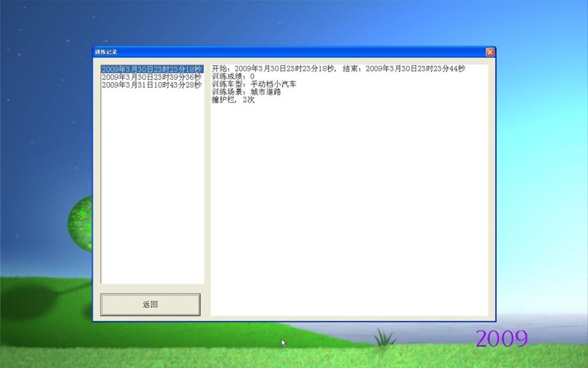The height and width of the screenshot is (368, 588).
Task: Click the 返回 button
Action: [x=150, y=304]
